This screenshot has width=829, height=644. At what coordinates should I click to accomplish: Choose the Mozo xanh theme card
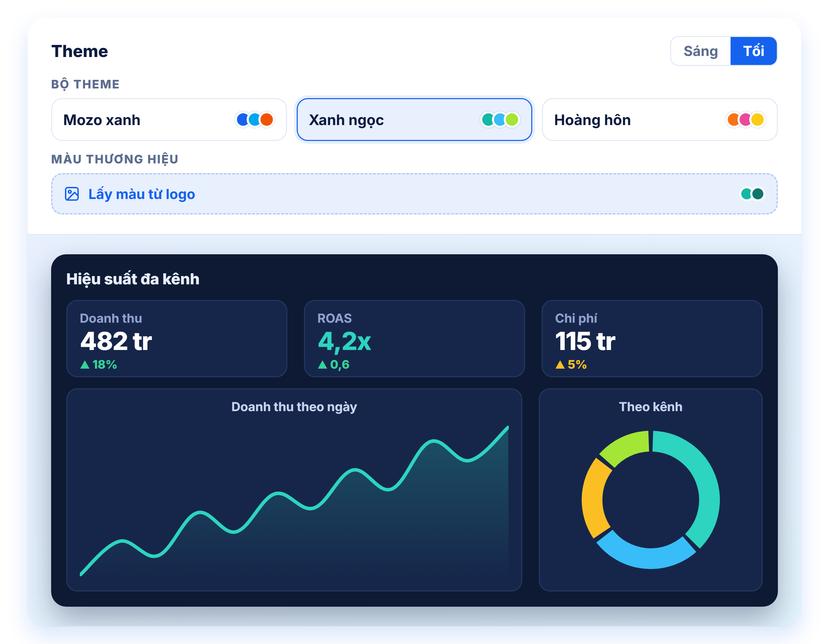tap(169, 120)
